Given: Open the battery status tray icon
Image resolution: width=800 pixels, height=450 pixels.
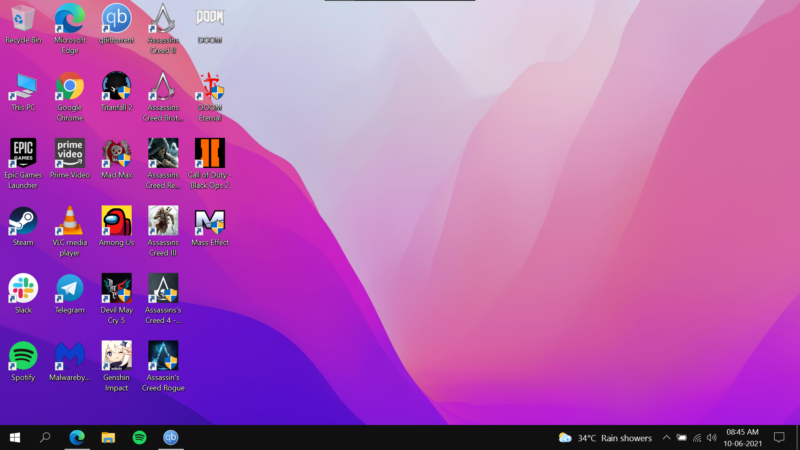Looking at the screenshot, I should (x=682, y=437).
